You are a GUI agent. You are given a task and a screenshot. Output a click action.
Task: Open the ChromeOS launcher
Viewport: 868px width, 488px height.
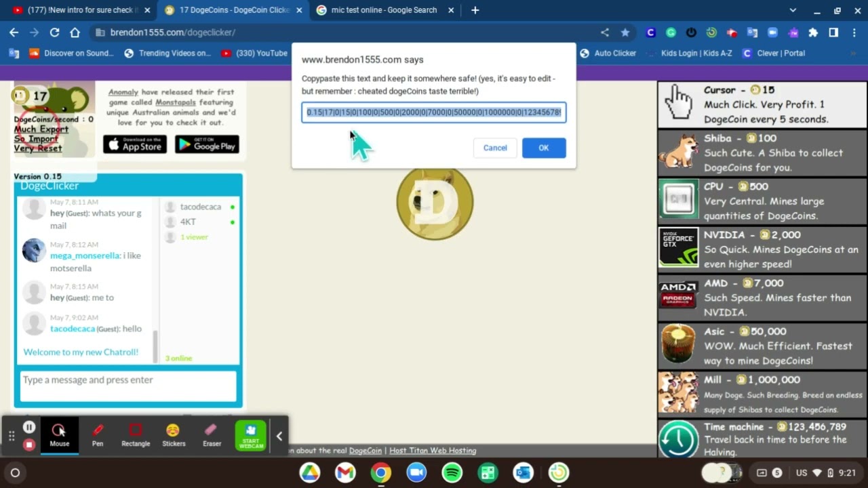(15, 472)
